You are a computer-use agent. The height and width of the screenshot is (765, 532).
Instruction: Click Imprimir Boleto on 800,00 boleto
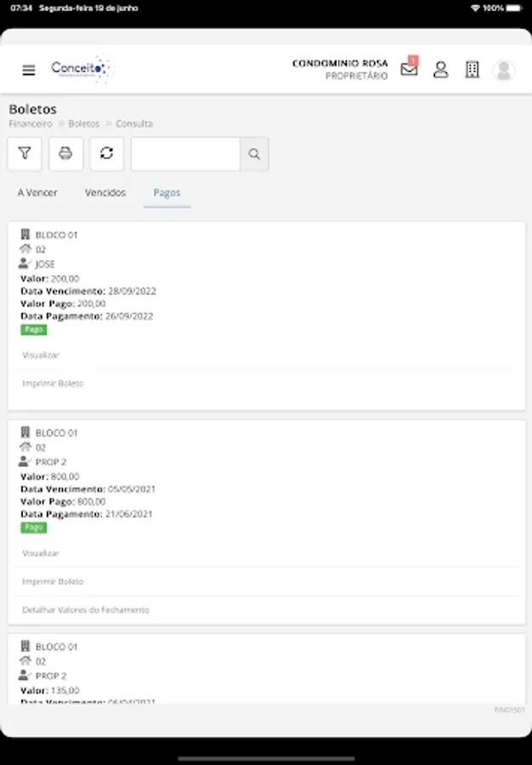[x=53, y=582]
